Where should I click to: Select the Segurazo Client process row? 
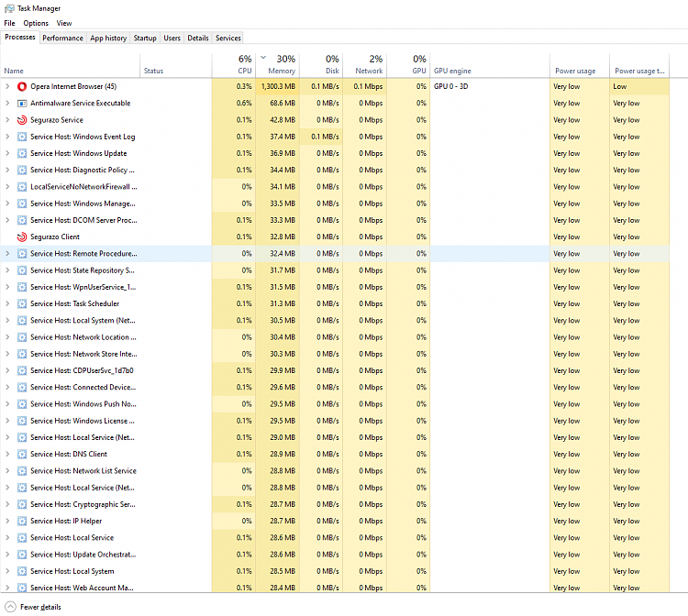(335, 236)
